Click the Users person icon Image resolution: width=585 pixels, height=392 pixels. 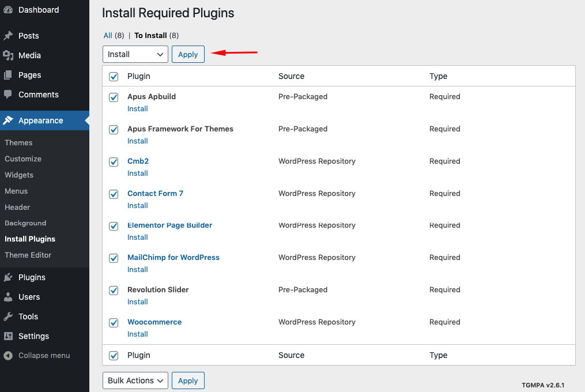8,297
